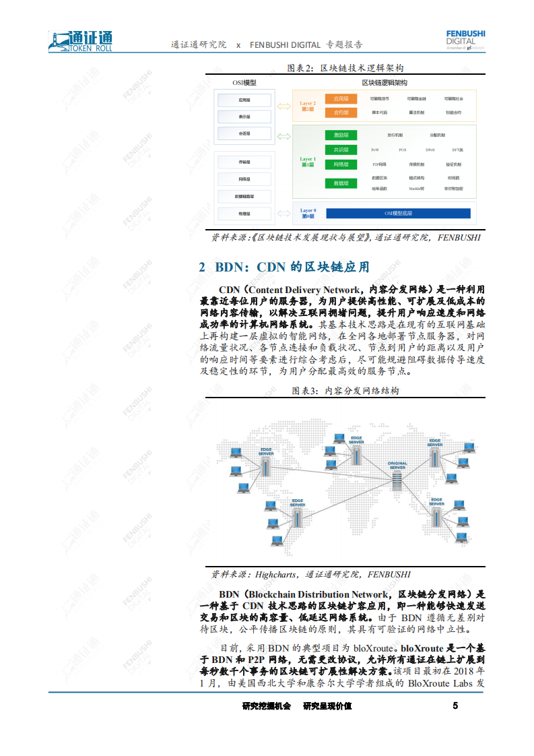Click the 算法机制 label
534x756 pixels.
(x=416, y=113)
